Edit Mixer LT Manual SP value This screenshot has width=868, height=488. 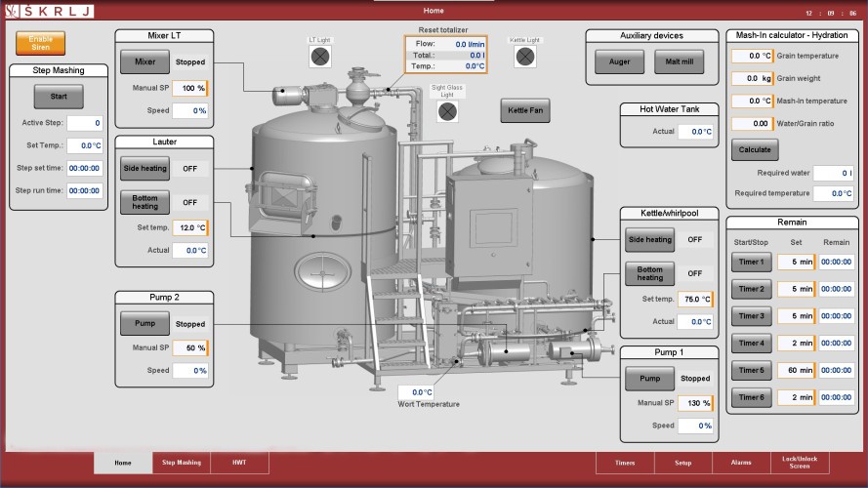pos(190,89)
